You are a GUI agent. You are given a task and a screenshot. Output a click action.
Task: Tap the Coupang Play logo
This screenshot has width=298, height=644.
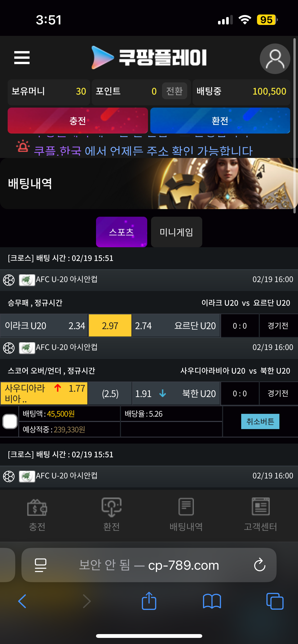(149, 57)
